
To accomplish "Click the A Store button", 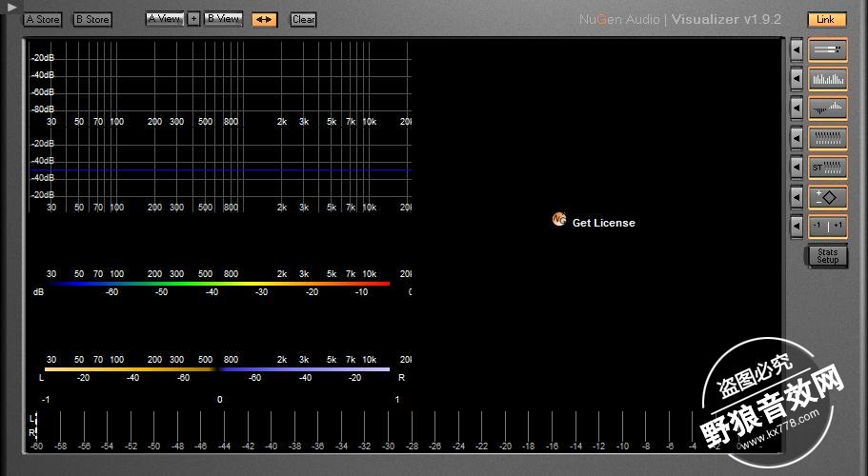I will [x=43, y=19].
